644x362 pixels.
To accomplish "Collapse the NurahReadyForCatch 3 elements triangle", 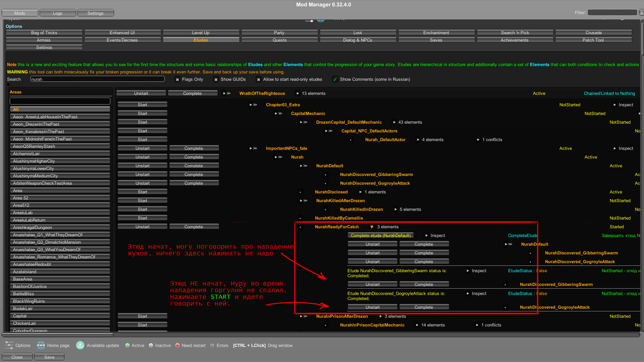I will click(372, 227).
